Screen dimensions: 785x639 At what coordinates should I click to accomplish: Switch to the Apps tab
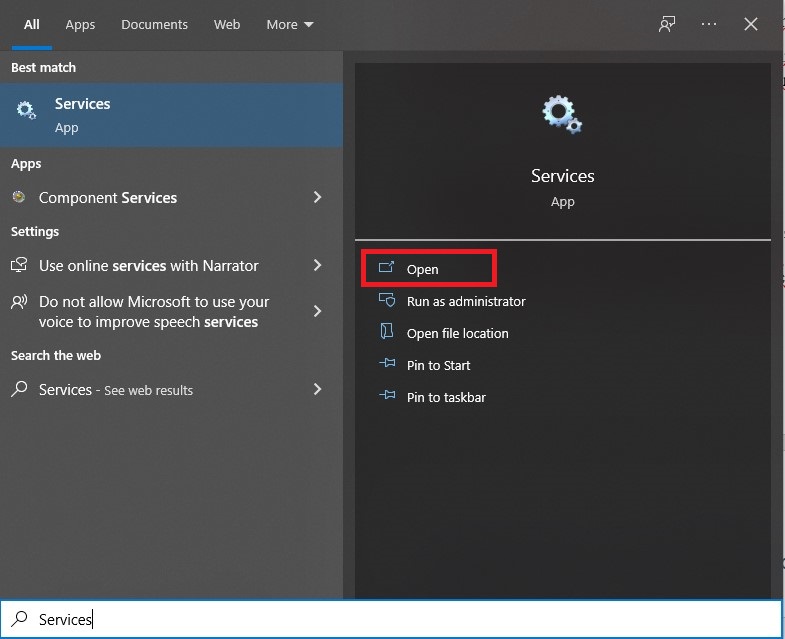80,25
